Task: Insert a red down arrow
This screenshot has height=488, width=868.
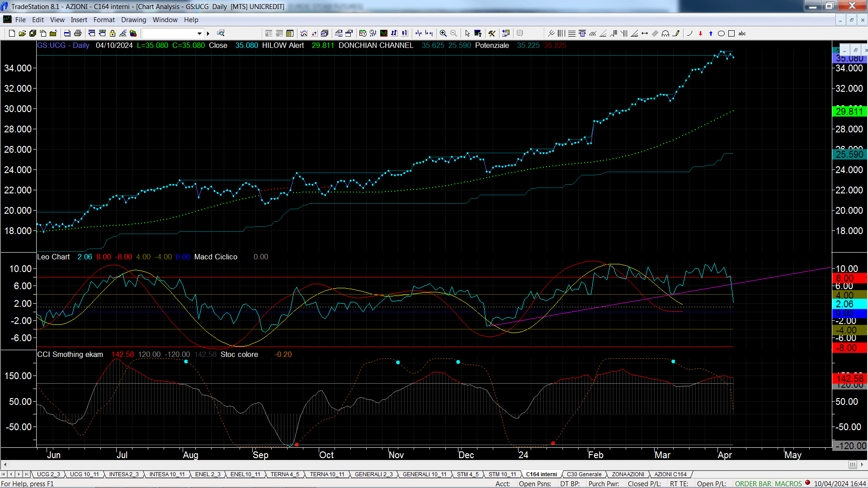Action: [700, 33]
